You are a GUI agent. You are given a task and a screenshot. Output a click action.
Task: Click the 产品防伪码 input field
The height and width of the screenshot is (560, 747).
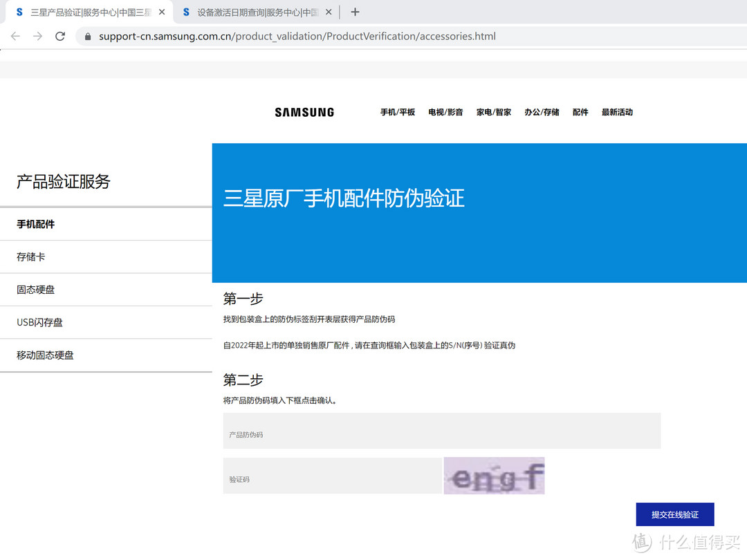coord(441,431)
